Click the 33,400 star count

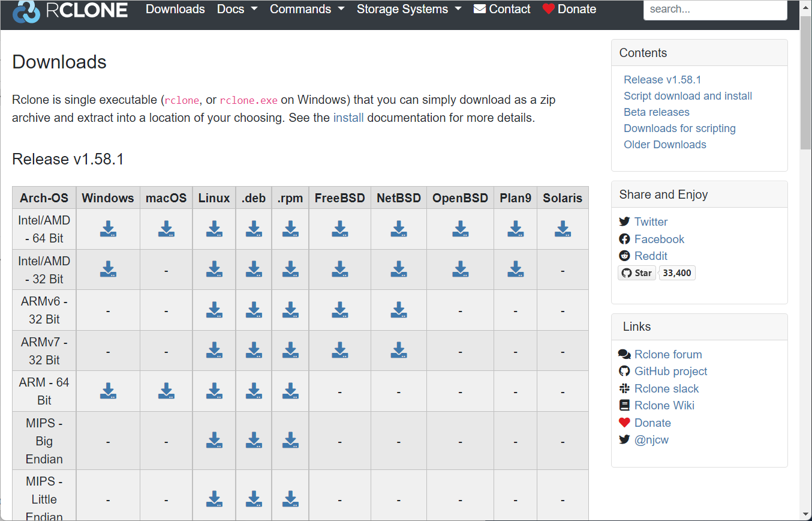point(677,273)
